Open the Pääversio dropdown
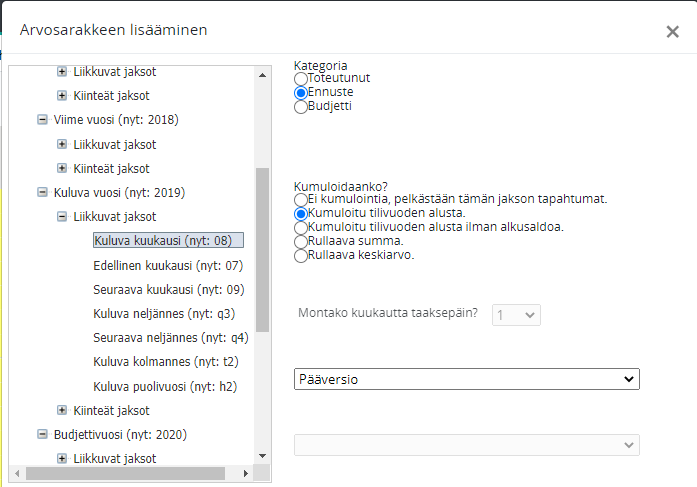Image resolution: width=697 pixels, height=487 pixels. click(467, 379)
